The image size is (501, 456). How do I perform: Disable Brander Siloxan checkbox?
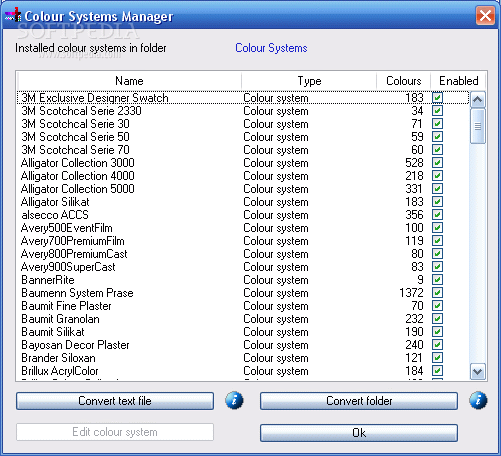pos(437,358)
